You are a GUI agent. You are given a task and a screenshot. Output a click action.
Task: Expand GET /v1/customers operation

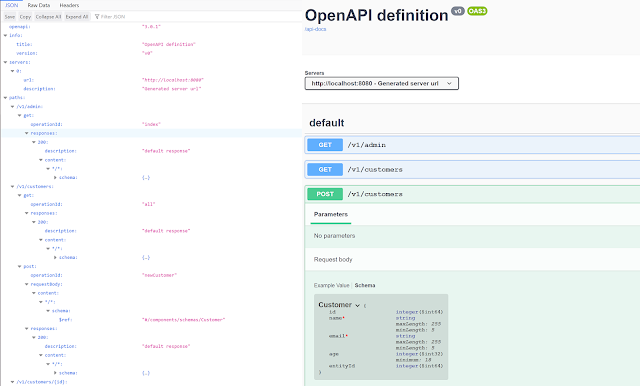pyautogui.click(x=472, y=169)
